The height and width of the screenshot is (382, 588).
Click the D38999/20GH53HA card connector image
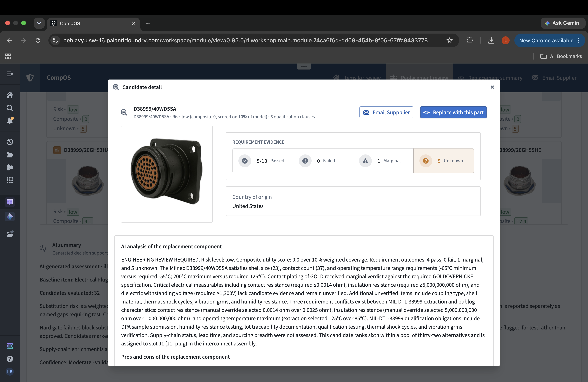88,181
